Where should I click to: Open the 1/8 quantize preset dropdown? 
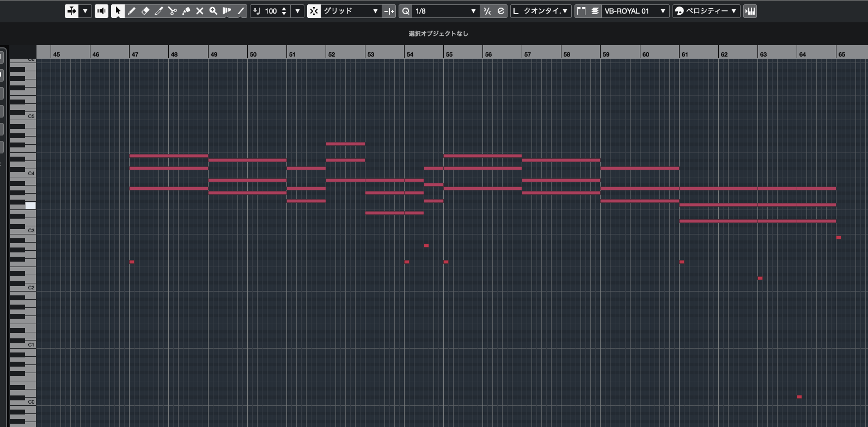(445, 11)
